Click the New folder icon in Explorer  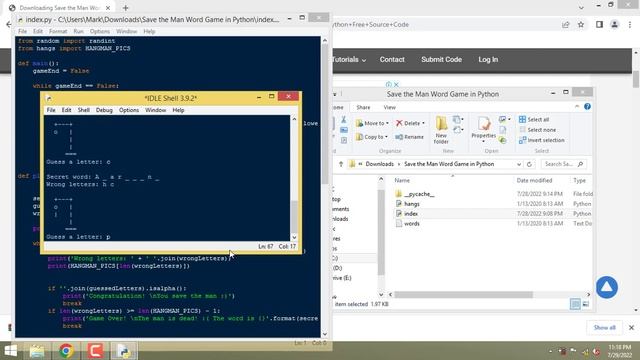tap(441, 124)
